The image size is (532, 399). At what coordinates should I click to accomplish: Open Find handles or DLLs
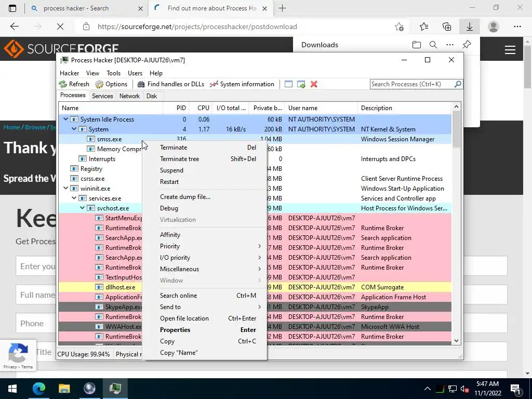[x=170, y=84]
